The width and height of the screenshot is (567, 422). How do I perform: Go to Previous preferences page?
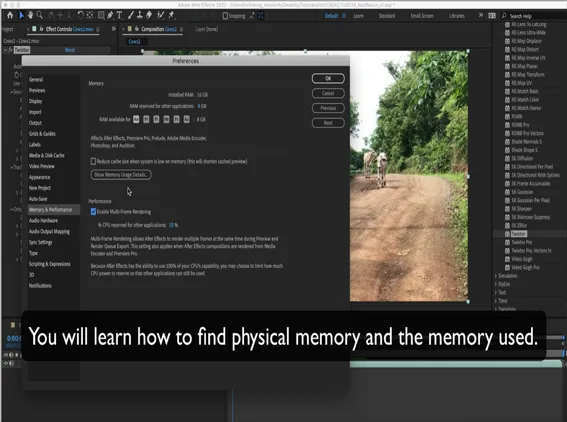[x=328, y=108]
